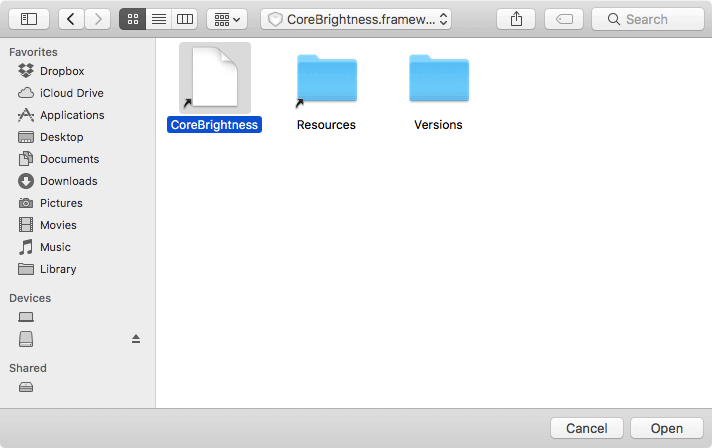Go to Movies in the sidebar
The width and height of the screenshot is (712, 448).
(x=47, y=225)
